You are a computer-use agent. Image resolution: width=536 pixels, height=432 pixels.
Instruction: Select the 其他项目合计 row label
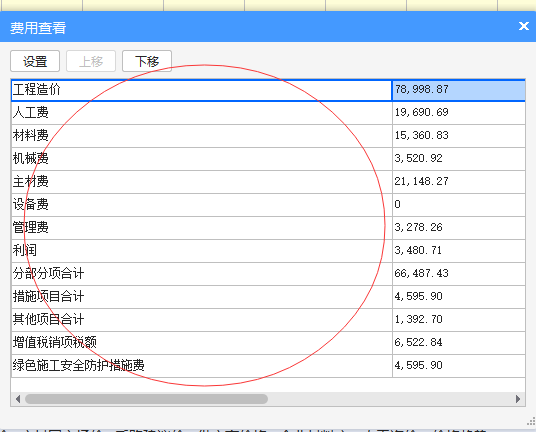pos(48,320)
